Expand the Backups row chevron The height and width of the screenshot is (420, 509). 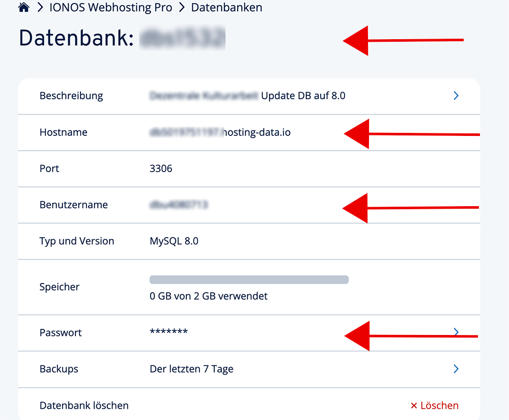[x=456, y=369]
